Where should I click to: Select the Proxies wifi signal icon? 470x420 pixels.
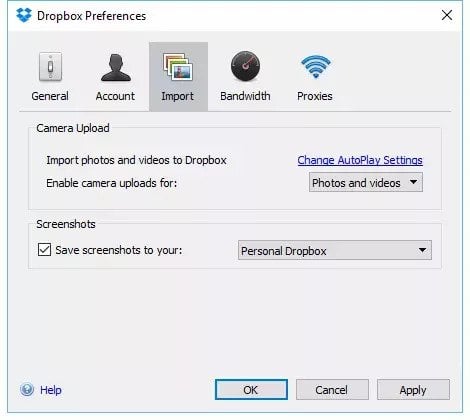point(315,66)
